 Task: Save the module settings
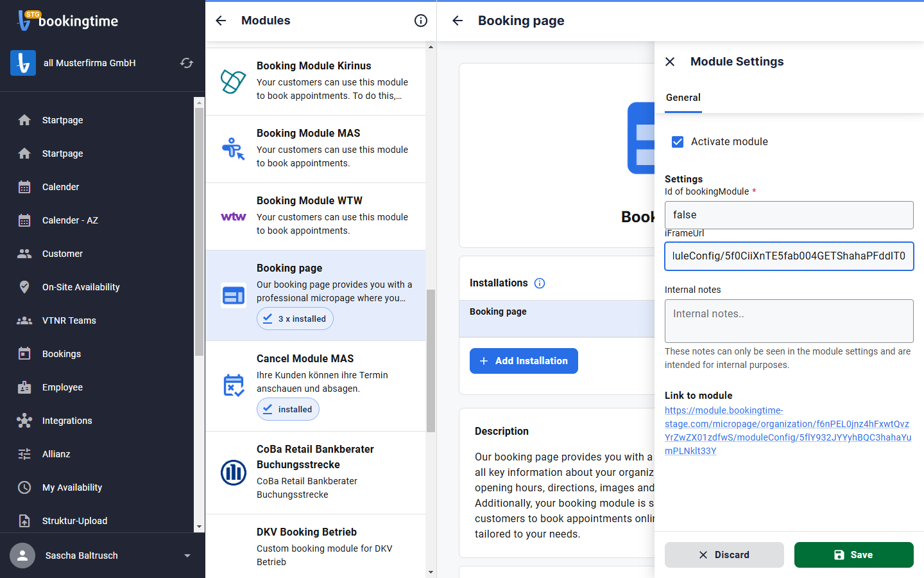coord(854,555)
